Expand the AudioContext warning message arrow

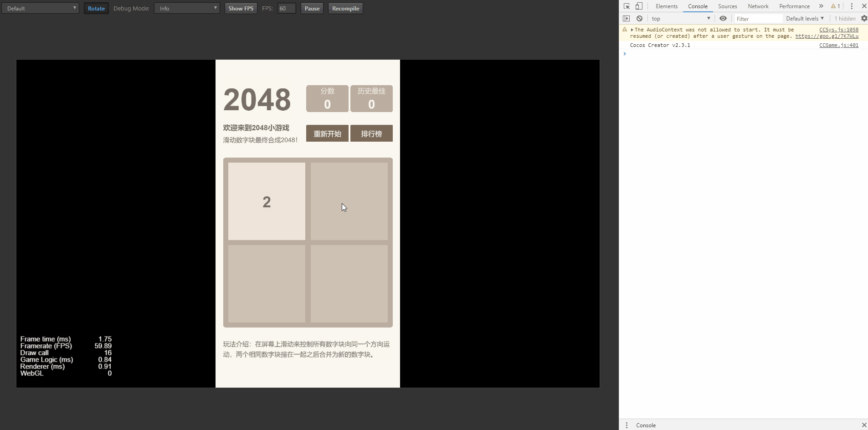click(632, 30)
